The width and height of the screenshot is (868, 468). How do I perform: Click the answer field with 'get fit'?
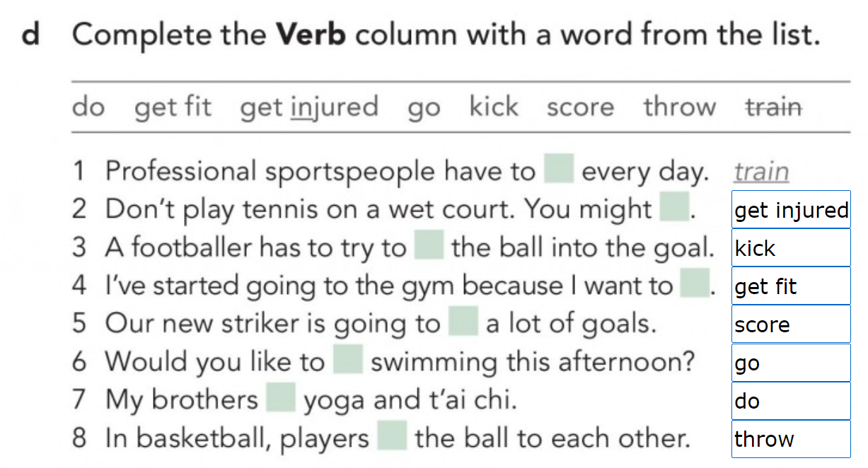click(791, 286)
